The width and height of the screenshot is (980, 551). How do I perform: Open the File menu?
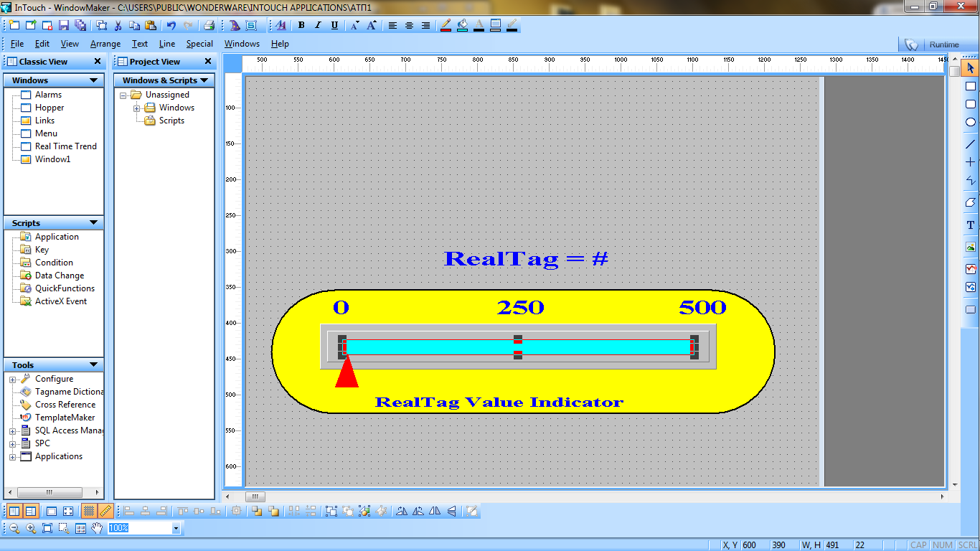17,44
